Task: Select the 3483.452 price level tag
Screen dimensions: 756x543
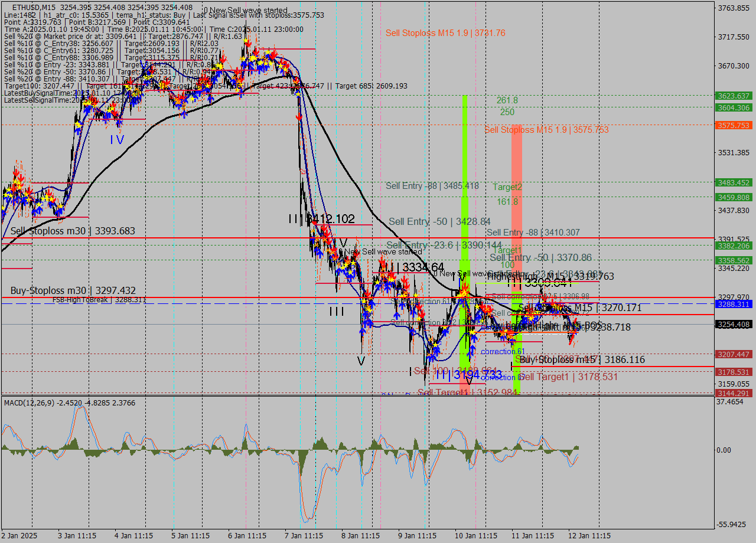Action: click(734, 182)
